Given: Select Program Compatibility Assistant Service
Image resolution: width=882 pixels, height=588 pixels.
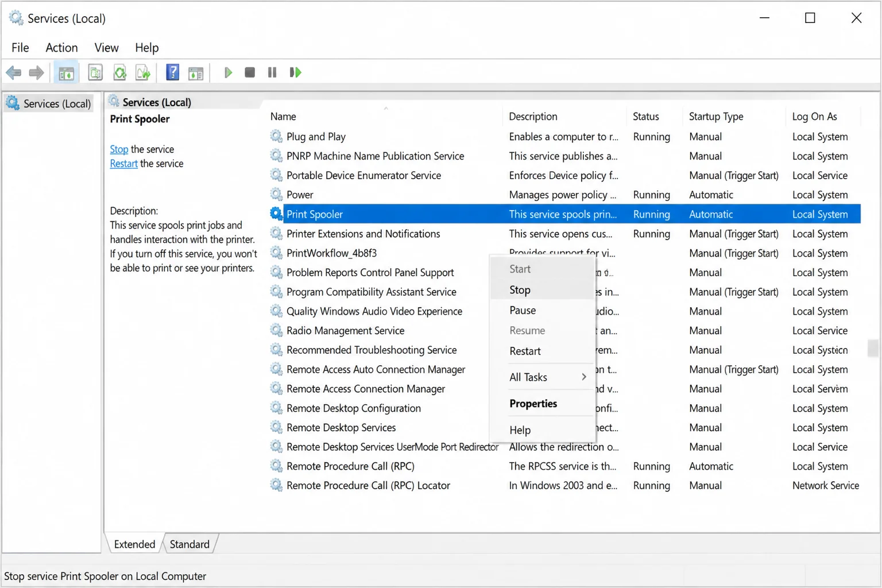Looking at the screenshot, I should pyautogui.click(x=371, y=292).
